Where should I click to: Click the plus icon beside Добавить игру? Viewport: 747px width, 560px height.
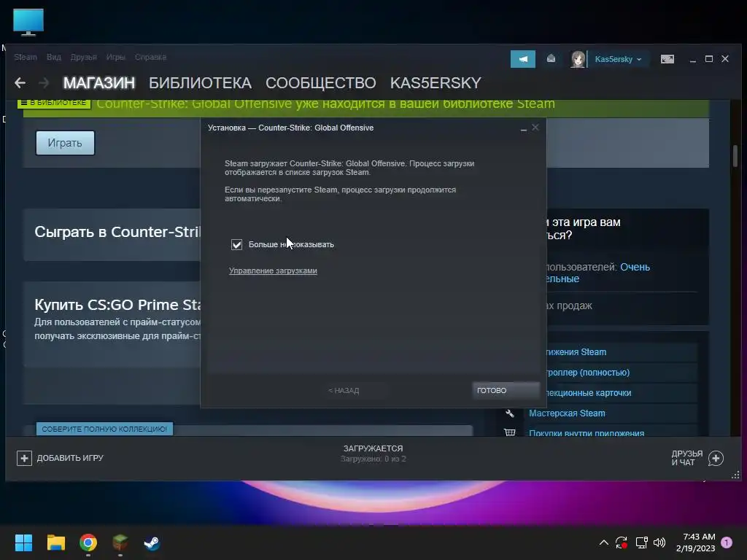[24, 458]
